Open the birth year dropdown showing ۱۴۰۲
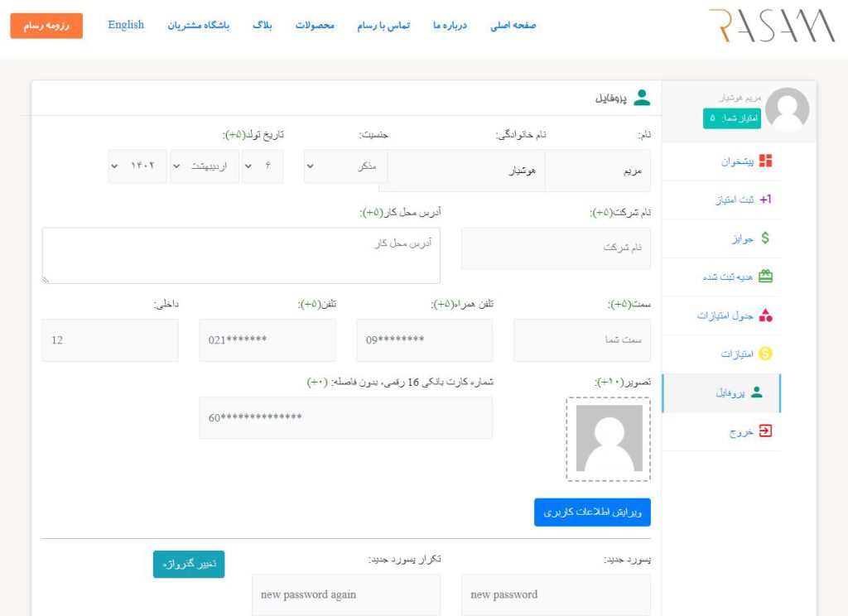This screenshot has height=616, width=848. pos(137,166)
